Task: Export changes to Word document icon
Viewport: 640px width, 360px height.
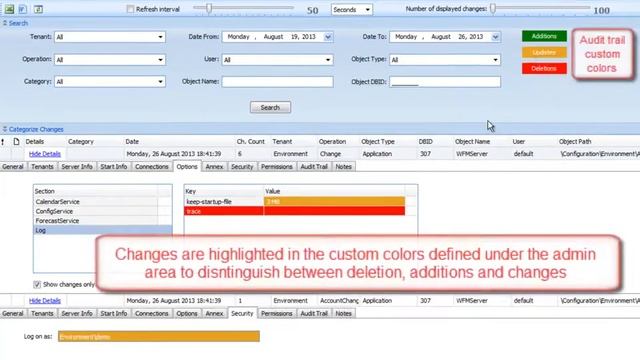Action: point(23,9)
